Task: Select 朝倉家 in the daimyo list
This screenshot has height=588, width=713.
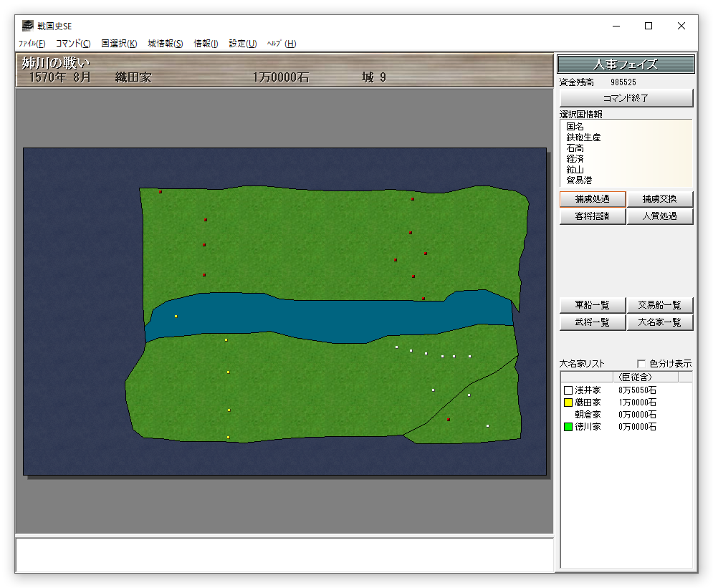Action: (588, 415)
